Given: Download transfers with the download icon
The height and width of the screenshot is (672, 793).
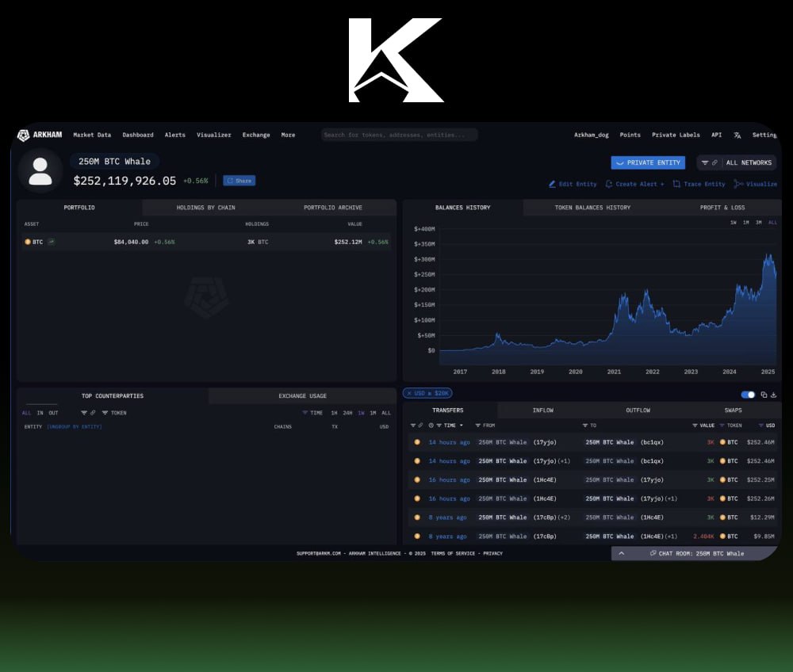Looking at the screenshot, I should pos(773,395).
